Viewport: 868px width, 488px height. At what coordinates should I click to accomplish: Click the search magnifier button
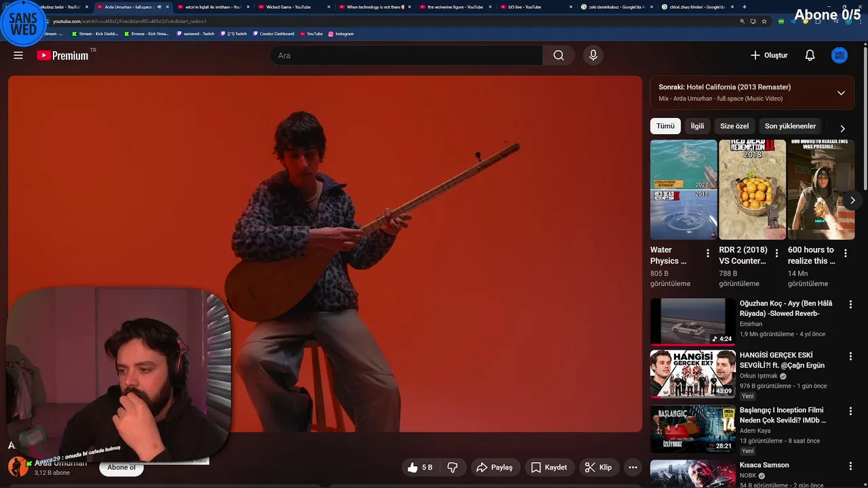559,56
